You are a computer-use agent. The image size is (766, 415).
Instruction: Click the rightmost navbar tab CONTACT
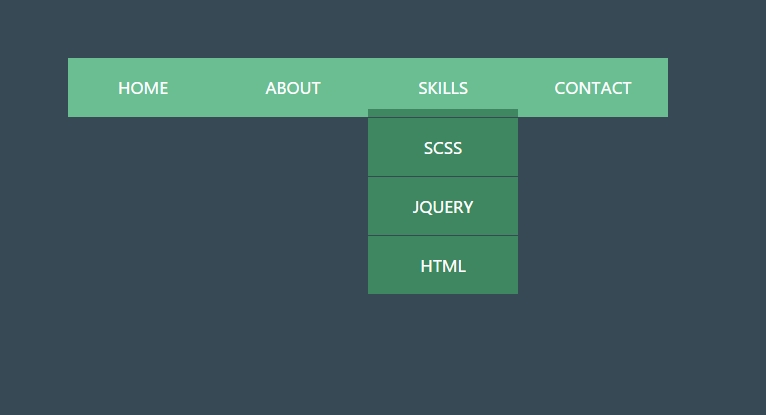(593, 88)
